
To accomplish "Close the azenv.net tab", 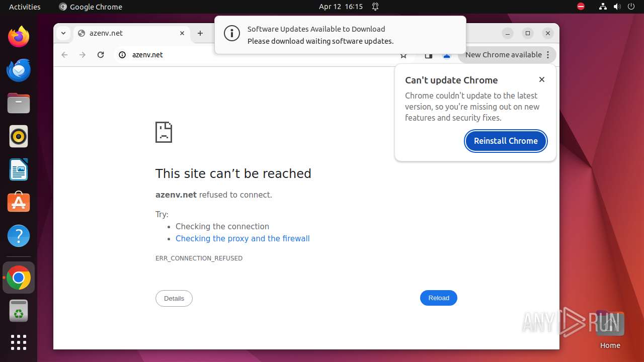I will (182, 33).
